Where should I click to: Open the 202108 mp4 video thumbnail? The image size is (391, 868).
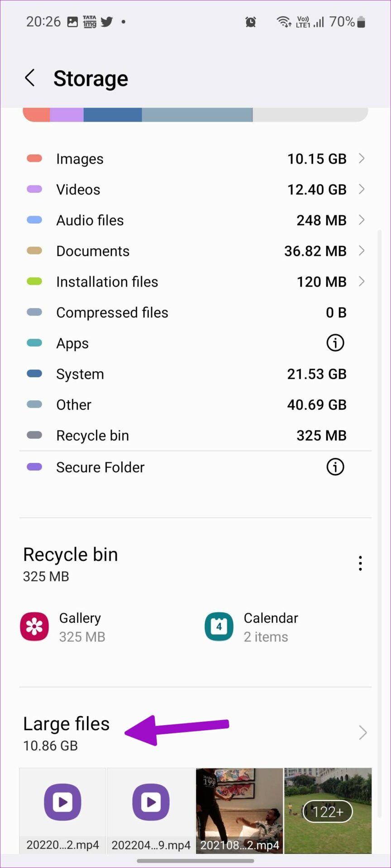pyautogui.click(x=239, y=810)
